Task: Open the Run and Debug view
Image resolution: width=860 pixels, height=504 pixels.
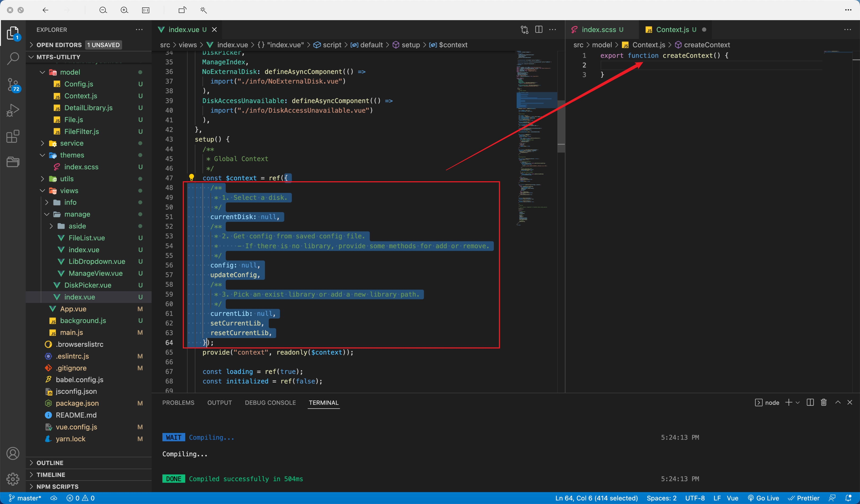Action: 13,110
